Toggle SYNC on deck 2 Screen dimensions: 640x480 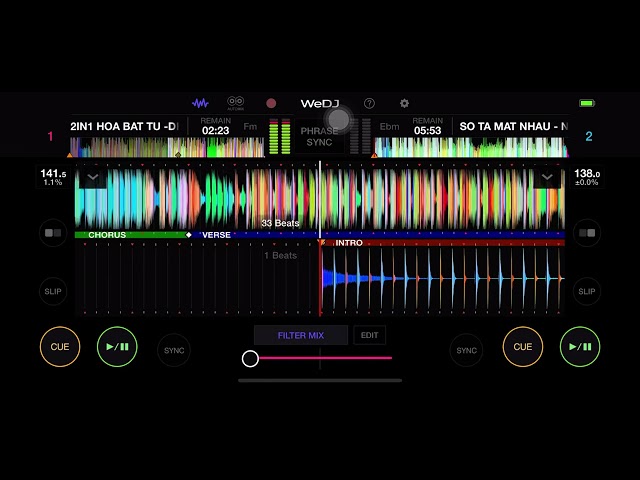[x=466, y=350]
